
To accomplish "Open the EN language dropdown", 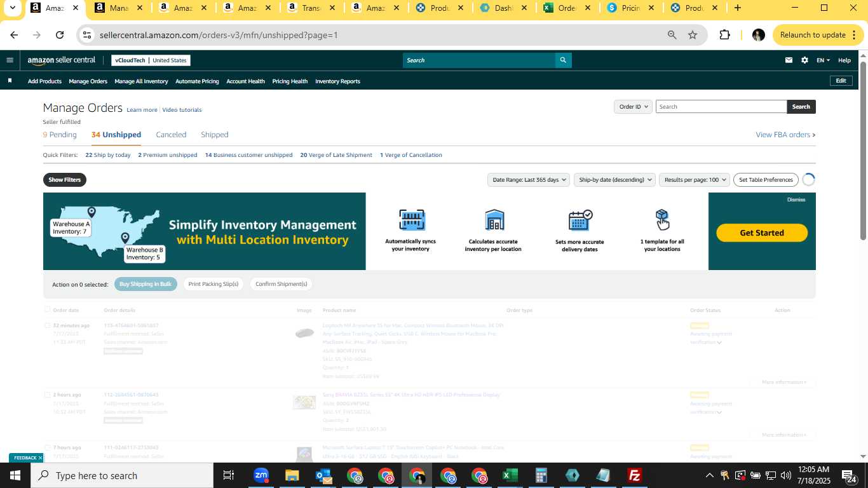I will pos(823,60).
